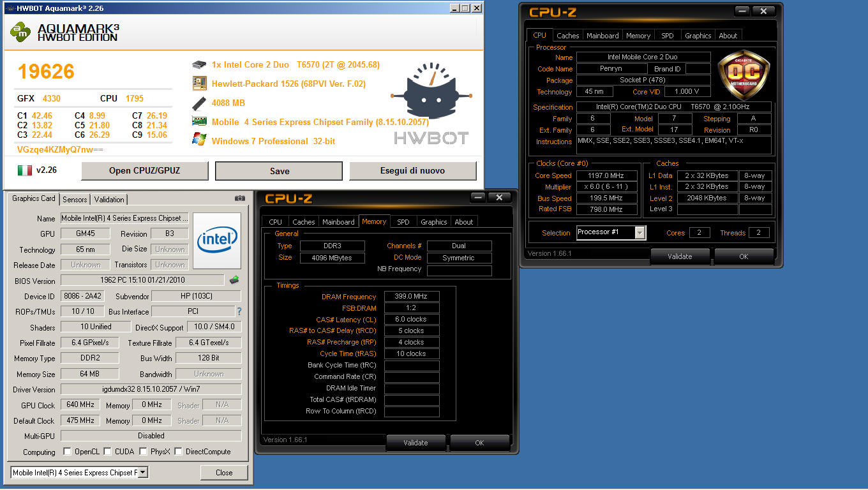Click the C1 score 42.46

[42, 116]
